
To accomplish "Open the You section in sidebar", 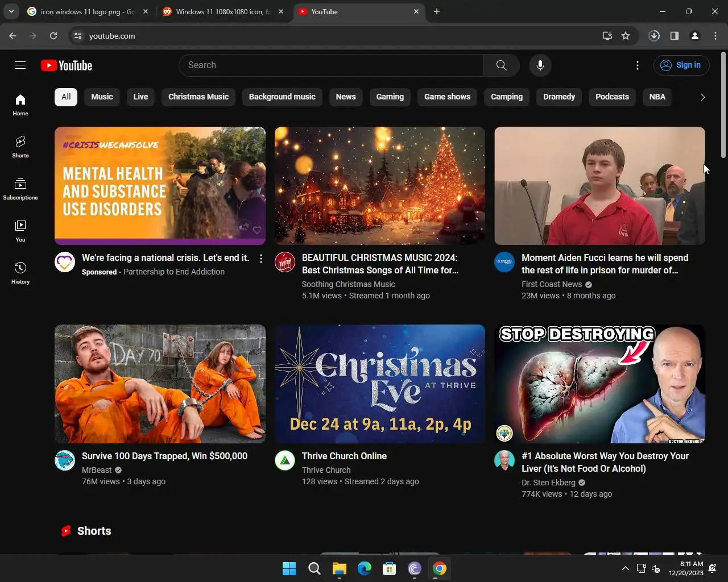I will tap(20, 231).
